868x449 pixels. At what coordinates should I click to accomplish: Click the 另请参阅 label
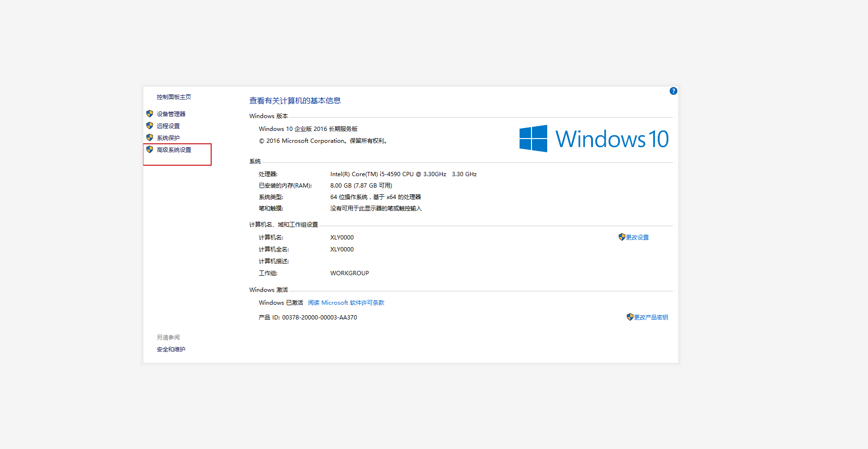pyautogui.click(x=168, y=338)
